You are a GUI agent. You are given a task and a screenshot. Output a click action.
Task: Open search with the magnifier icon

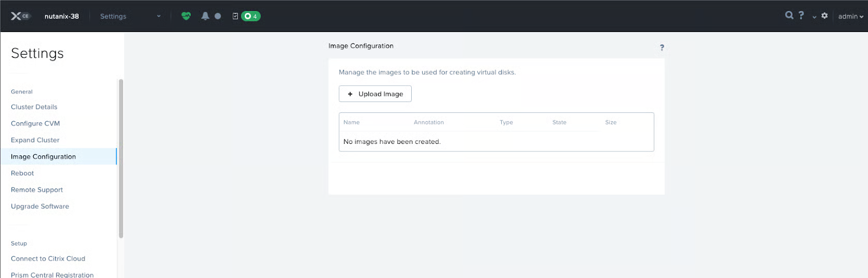789,15
